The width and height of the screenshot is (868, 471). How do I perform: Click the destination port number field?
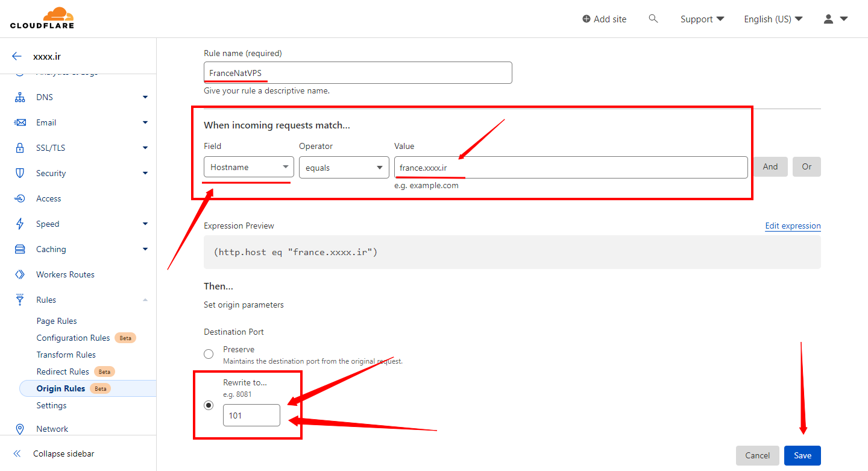click(x=251, y=415)
